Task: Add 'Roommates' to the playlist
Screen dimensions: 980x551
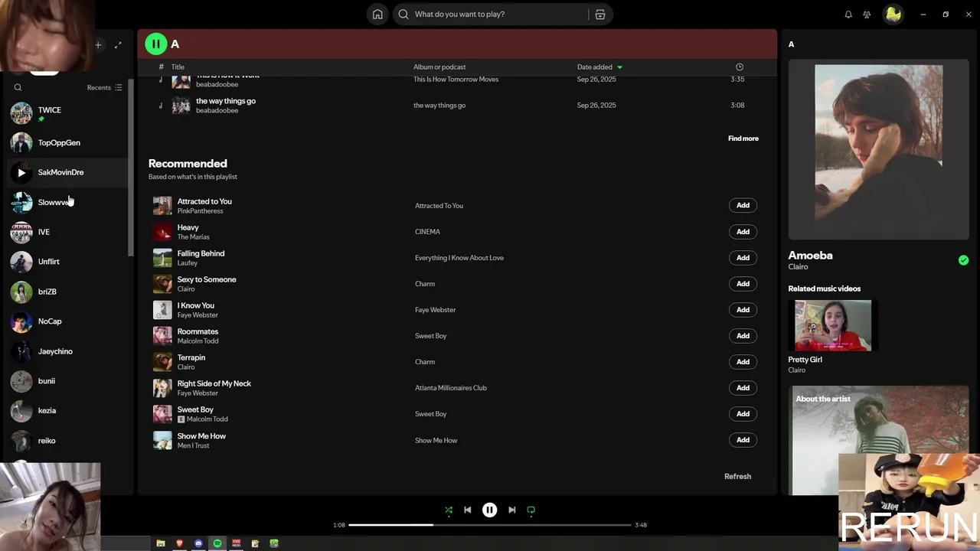Action: pos(743,335)
